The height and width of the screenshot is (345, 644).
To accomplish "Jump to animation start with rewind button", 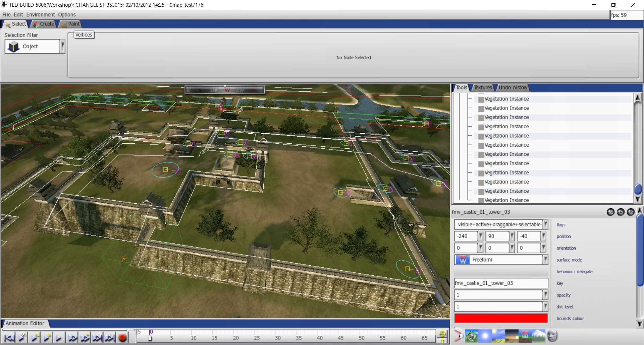I will [9, 337].
